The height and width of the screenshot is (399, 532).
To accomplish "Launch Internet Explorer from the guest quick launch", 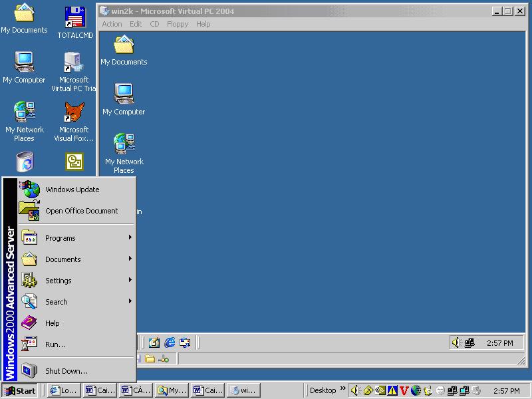I will coord(168,343).
